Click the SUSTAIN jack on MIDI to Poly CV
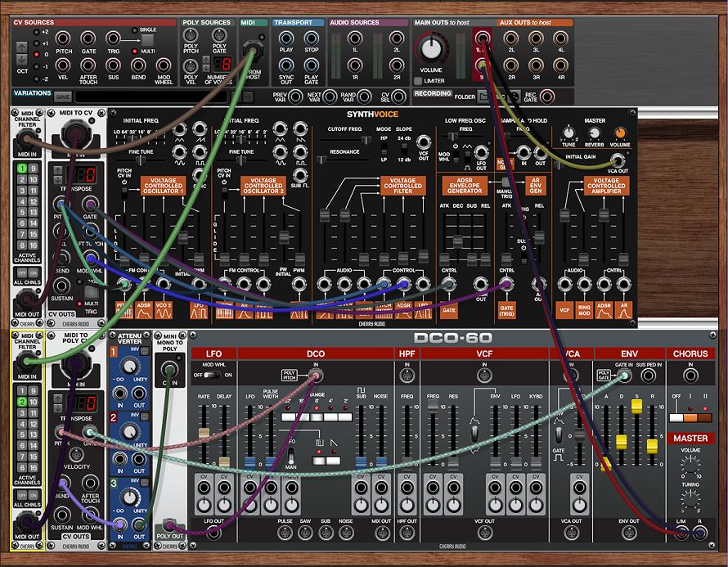This screenshot has width=728, height=567. pyautogui.click(x=61, y=515)
